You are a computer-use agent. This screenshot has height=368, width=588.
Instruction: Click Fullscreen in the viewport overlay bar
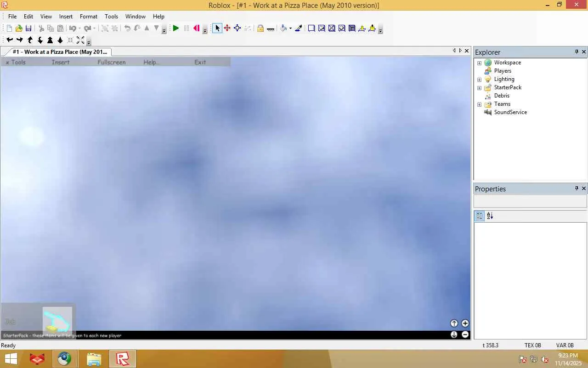111,62
